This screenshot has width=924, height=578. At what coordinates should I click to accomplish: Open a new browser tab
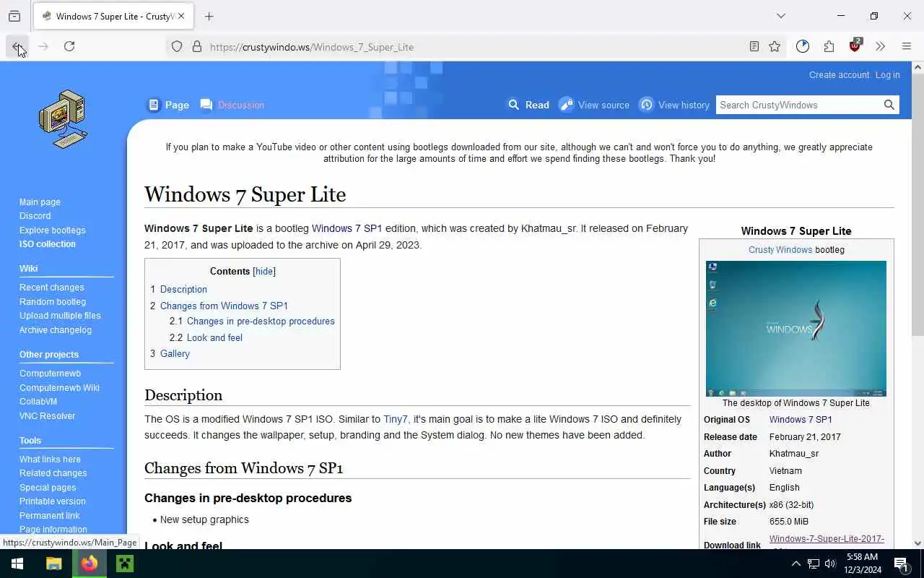tap(209, 16)
